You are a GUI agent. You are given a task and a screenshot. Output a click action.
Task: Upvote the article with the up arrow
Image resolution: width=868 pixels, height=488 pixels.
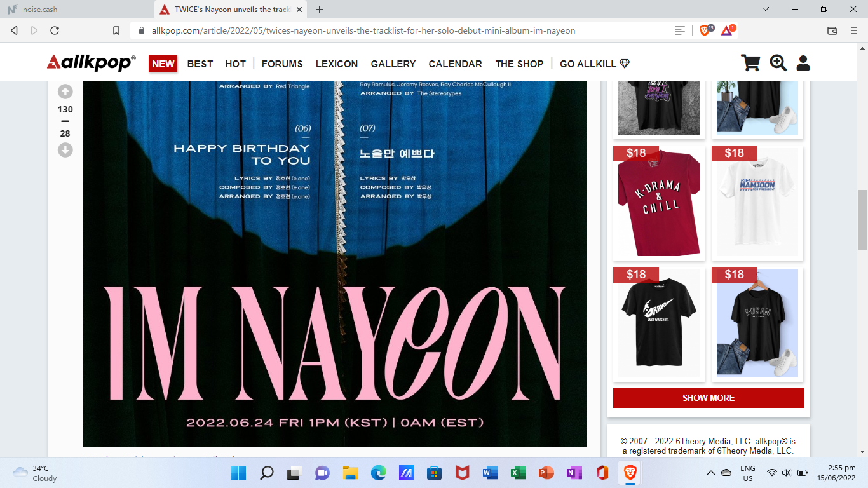65,92
